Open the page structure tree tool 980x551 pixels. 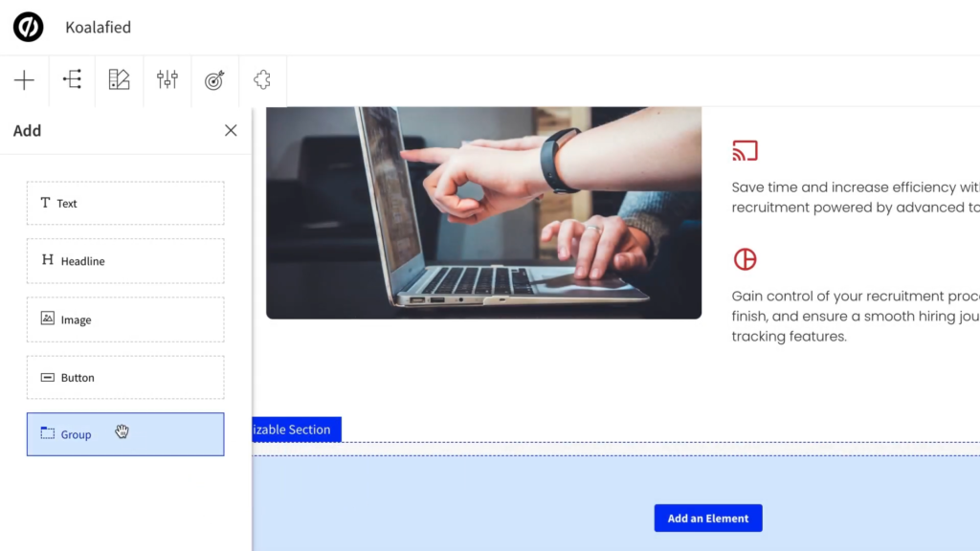click(73, 80)
